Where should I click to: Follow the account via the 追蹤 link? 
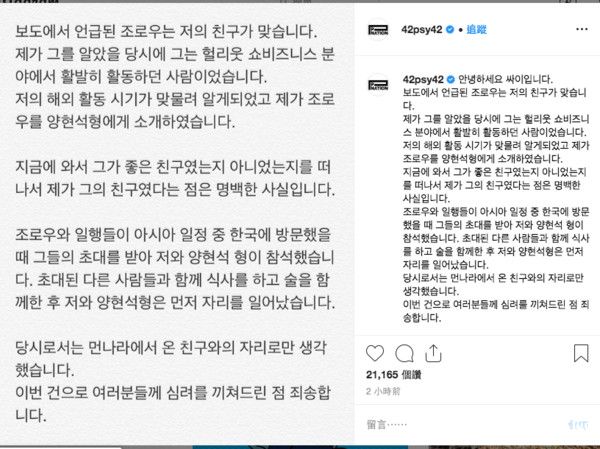coord(476,29)
